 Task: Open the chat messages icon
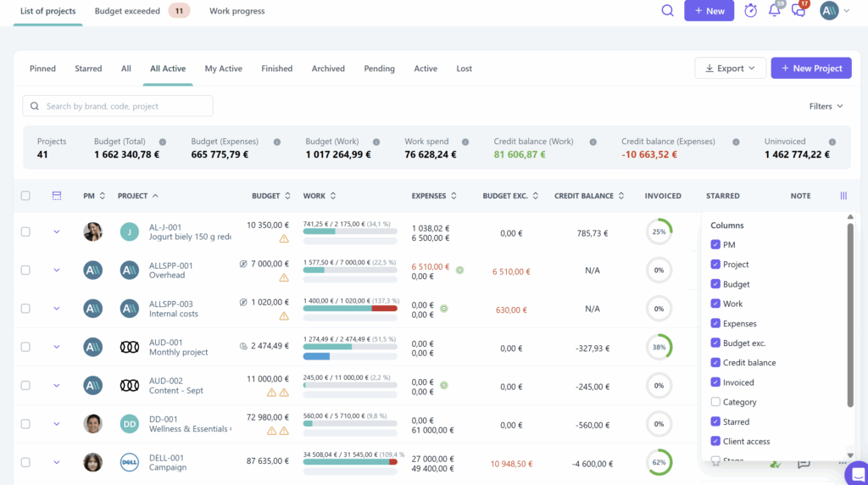tap(798, 11)
